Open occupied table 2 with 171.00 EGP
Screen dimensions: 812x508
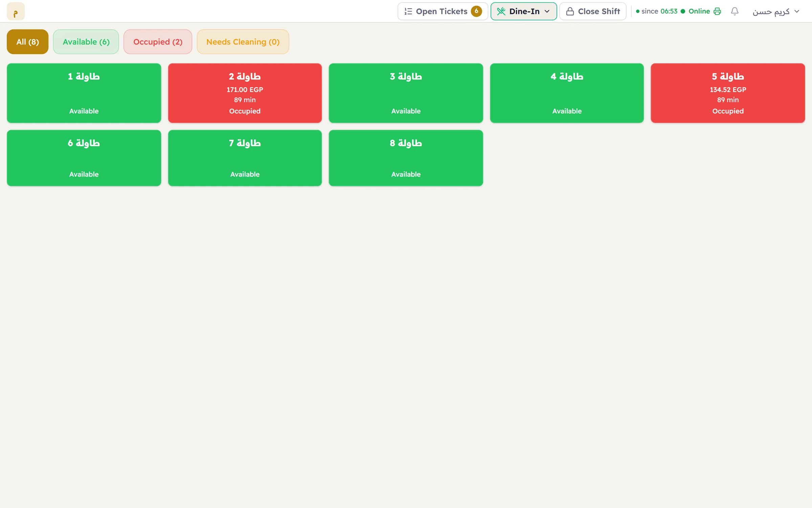(x=245, y=93)
